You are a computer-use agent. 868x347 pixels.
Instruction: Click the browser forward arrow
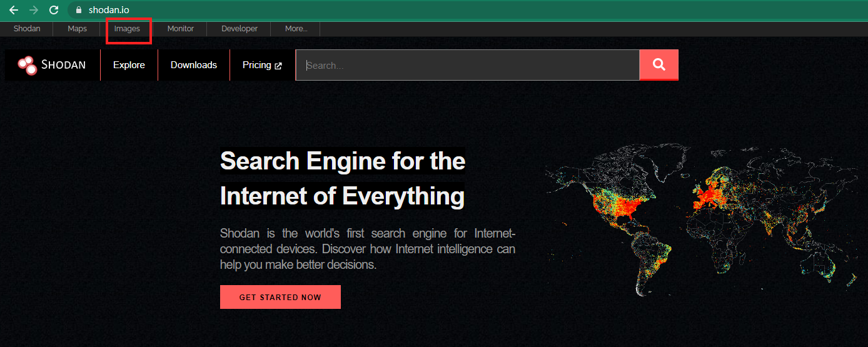(34, 10)
